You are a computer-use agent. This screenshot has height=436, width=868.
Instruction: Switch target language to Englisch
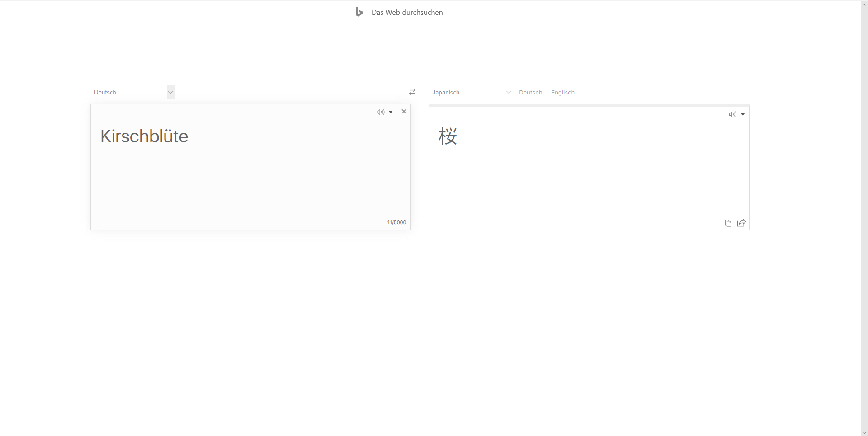[x=562, y=92]
